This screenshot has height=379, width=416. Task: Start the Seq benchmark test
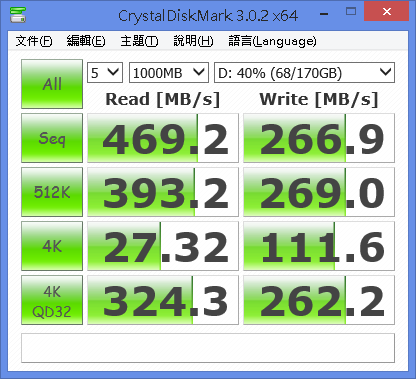52,138
